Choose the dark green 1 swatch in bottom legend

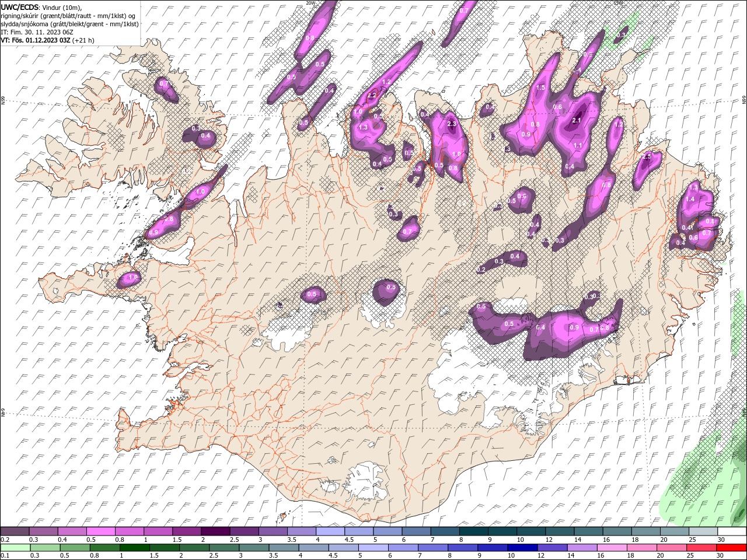coord(134,548)
